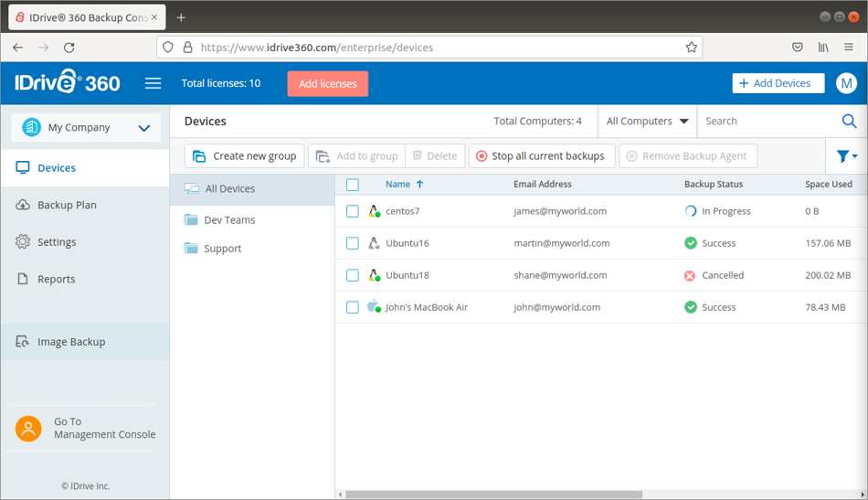Open the filter funnel options
The width and height of the screenshot is (868, 500).
tap(846, 156)
